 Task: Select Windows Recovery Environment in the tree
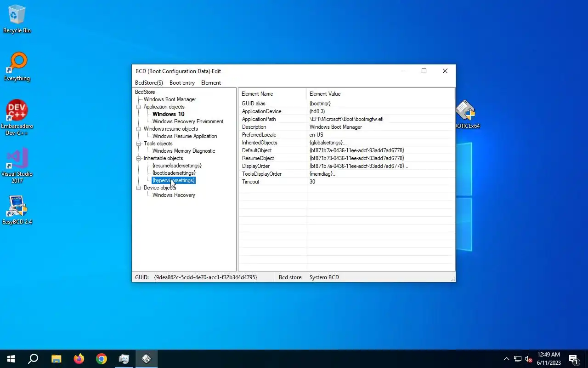click(188, 121)
